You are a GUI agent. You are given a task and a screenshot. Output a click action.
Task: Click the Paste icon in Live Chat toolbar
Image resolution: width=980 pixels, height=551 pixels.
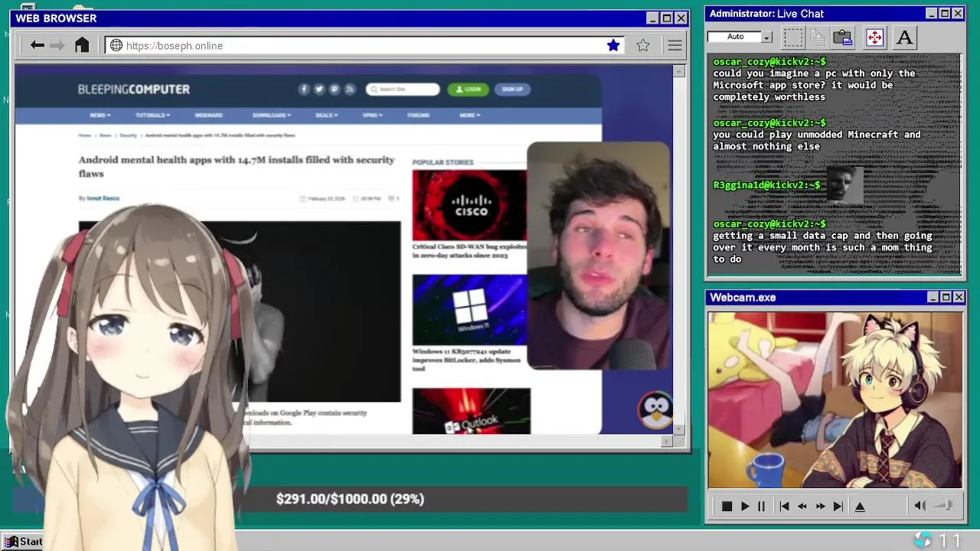[842, 37]
